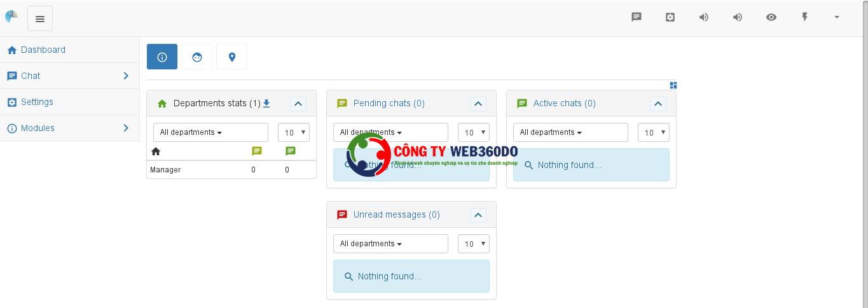Download the departments stats report

266,103
